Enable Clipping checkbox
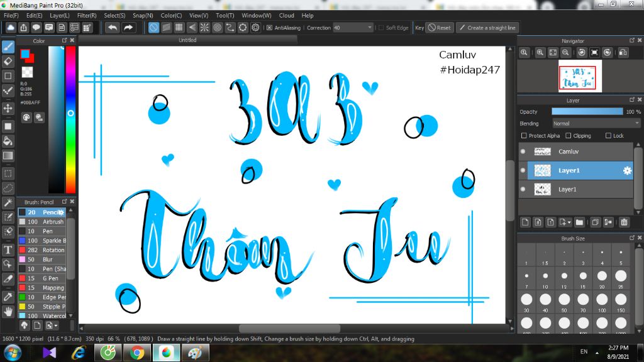This screenshot has width=644, height=362. point(569,136)
